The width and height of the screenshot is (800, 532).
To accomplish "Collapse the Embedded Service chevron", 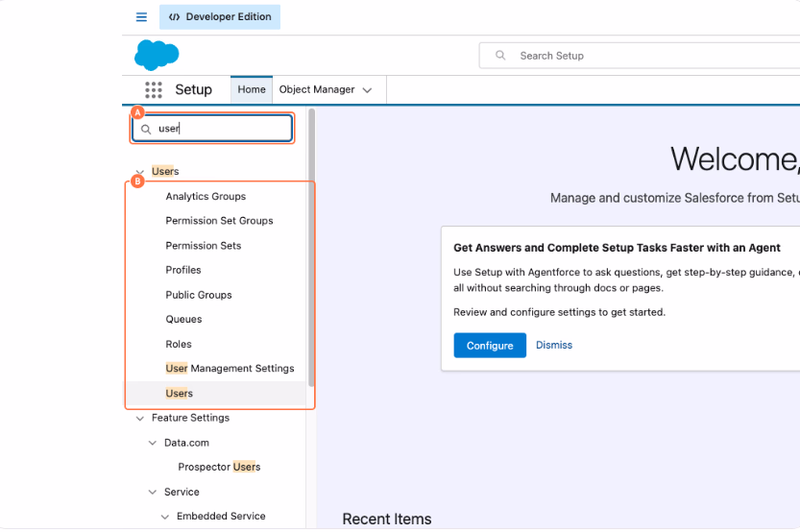I will point(165,517).
